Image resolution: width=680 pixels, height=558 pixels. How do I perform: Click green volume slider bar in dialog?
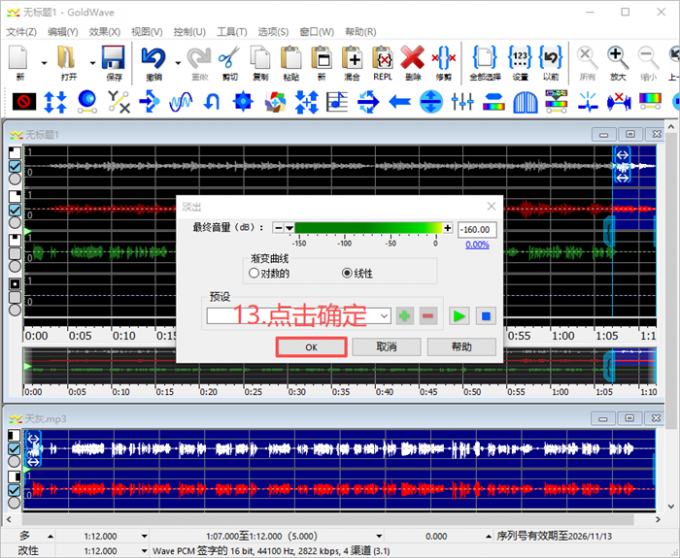click(368, 228)
